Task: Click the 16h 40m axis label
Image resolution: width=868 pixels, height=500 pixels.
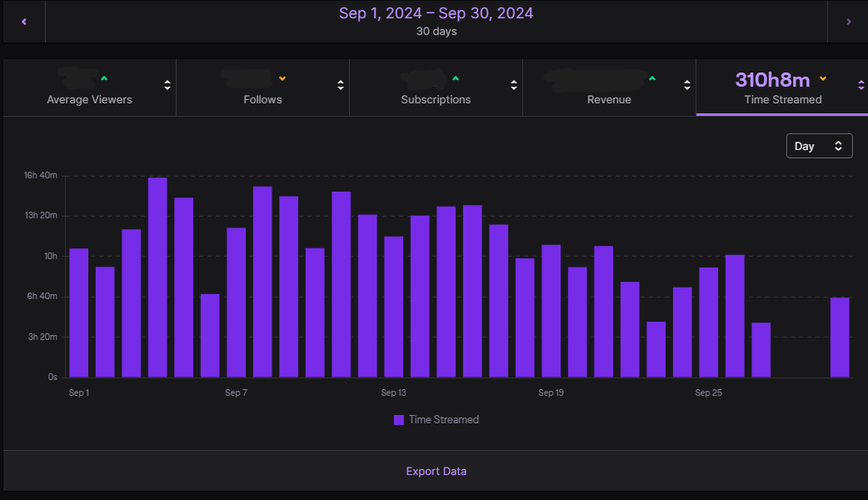Action: tap(41, 175)
